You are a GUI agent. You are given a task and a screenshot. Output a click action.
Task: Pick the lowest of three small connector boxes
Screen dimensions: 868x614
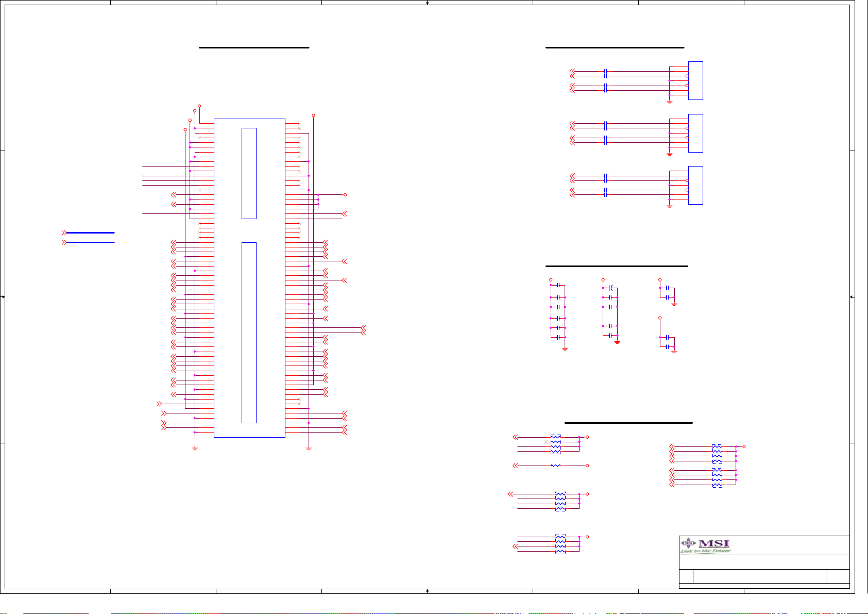pos(695,185)
